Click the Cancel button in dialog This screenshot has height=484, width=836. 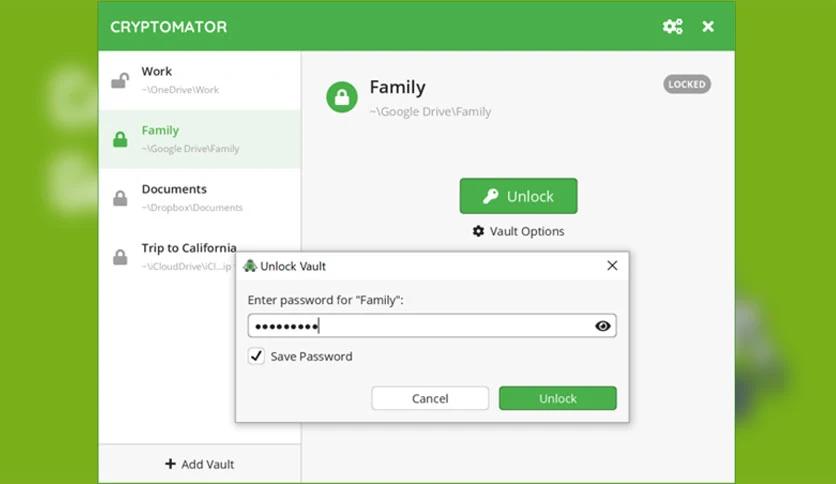pyautogui.click(x=430, y=398)
